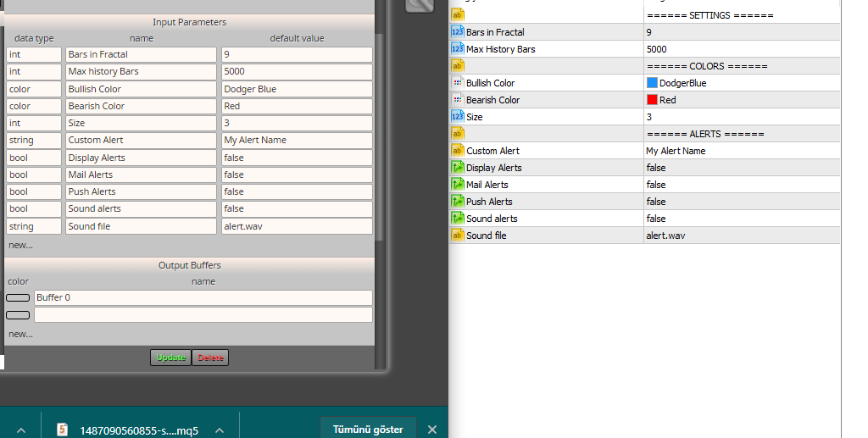The width and height of the screenshot is (868, 438).
Task: Edit the Bullish Color name field
Action: pyautogui.click(x=142, y=89)
